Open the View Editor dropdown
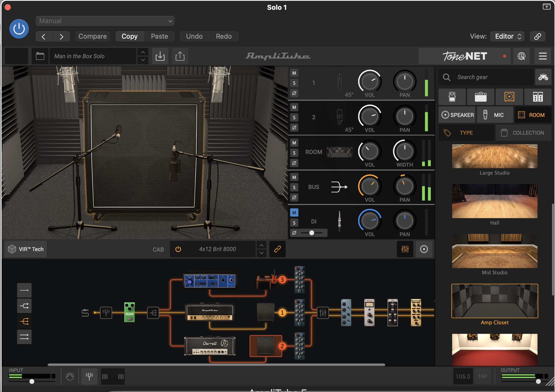The height and width of the screenshot is (392, 555). point(507,36)
